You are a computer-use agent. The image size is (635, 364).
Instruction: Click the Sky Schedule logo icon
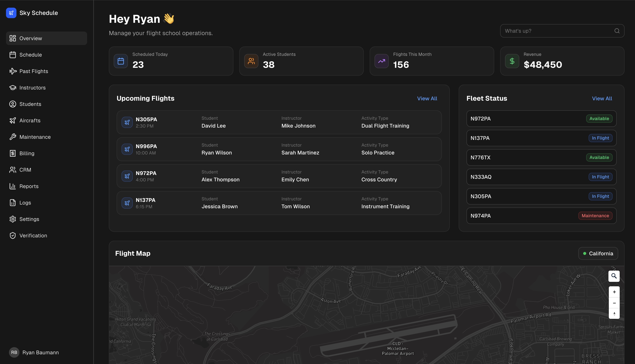tap(11, 13)
